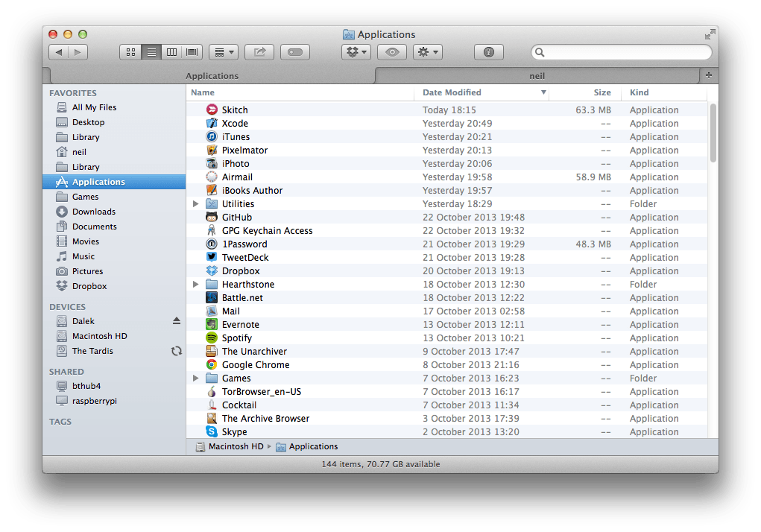Select the Applications tab
761x532 pixels.
click(212, 75)
